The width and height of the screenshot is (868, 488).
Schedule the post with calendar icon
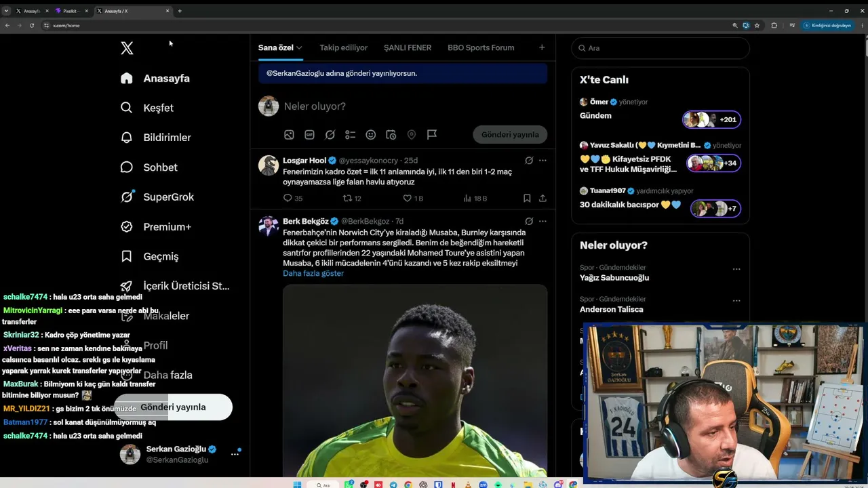tap(391, 135)
